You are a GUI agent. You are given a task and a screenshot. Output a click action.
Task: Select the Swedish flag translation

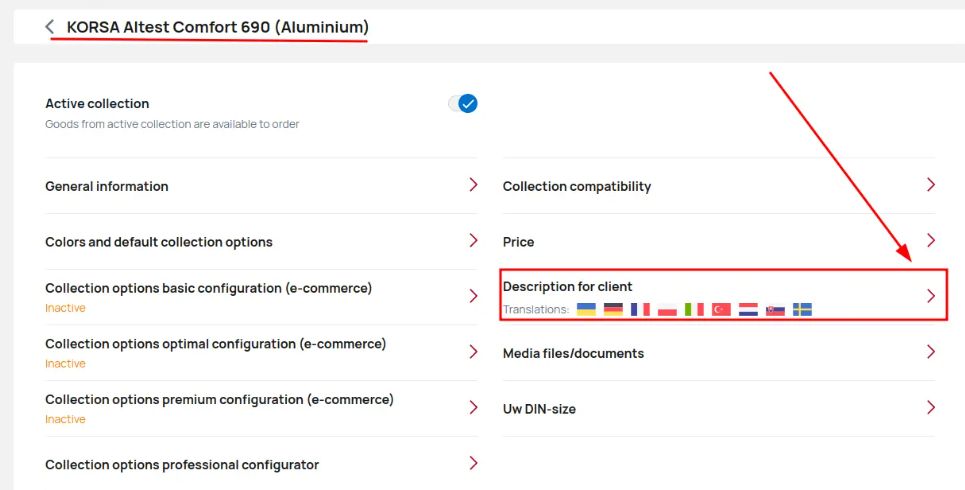pos(803,309)
